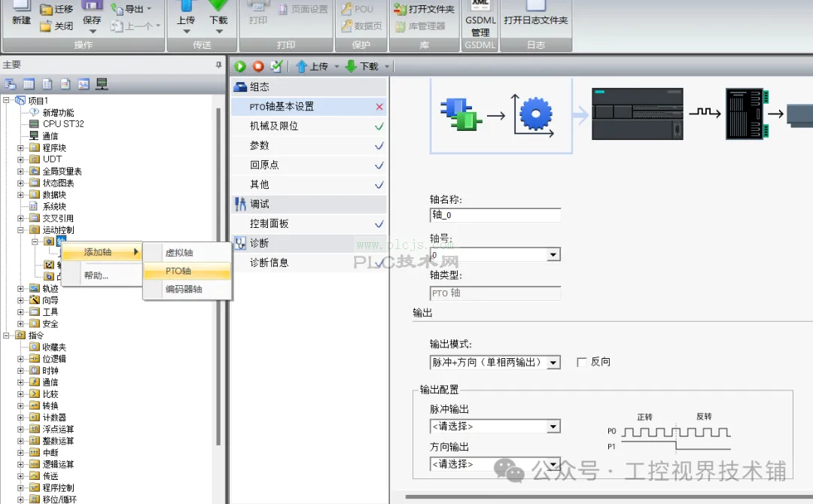Click the 关闭 close project button
The height and width of the screenshot is (504, 813).
pyautogui.click(x=56, y=26)
